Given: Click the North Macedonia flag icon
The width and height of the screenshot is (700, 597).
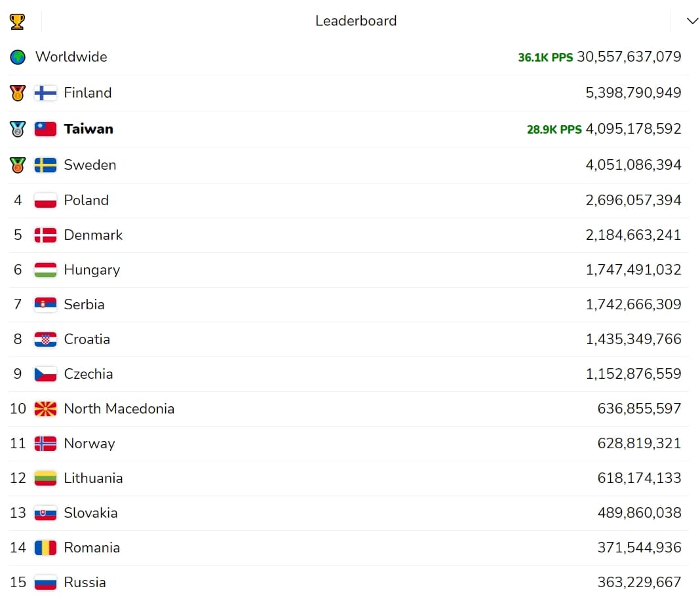Looking at the screenshot, I should [45, 409].
